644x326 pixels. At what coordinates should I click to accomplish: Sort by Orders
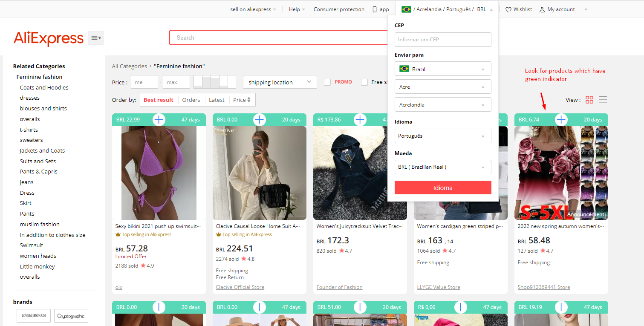click(x=191, y=100)
